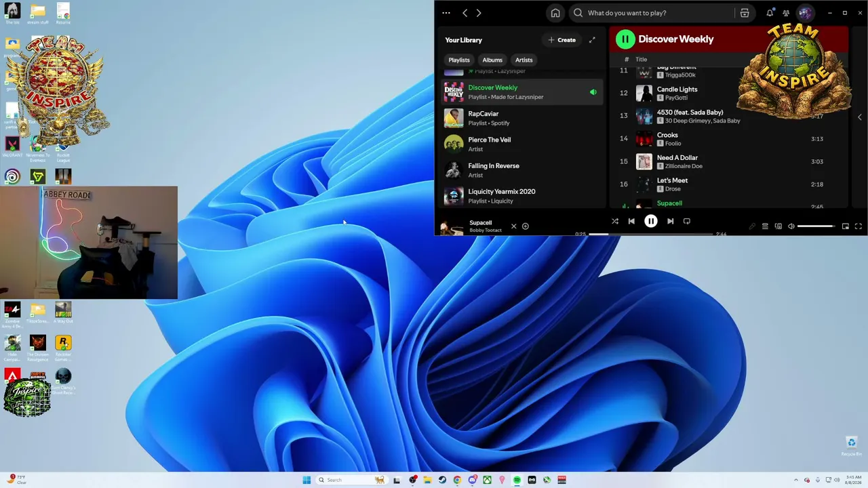Open Connect to a device
The image size is (868, 488).
(x=778, y=226)
